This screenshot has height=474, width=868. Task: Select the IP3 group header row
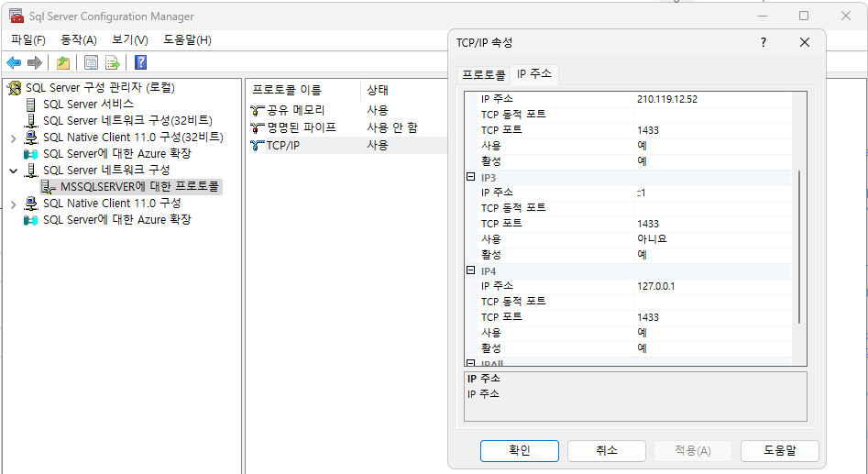coord(628,178)
